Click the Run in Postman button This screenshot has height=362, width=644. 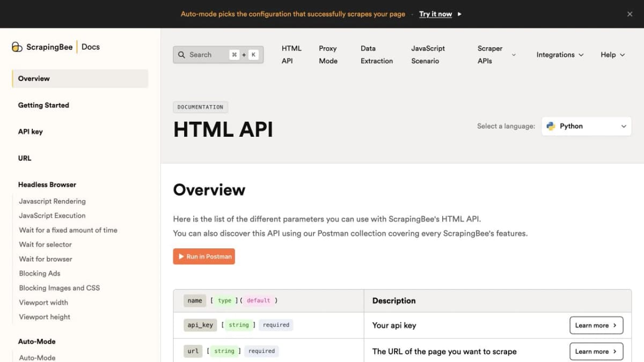point(204,257)
